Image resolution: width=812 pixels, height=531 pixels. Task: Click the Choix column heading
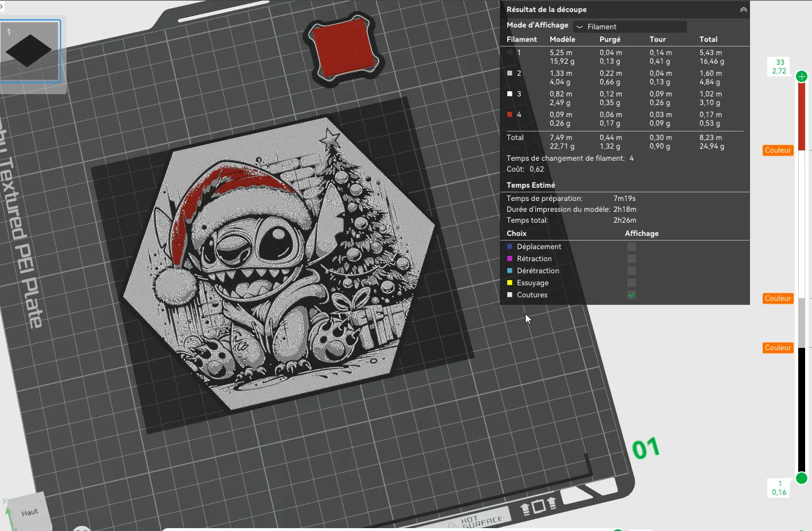tap(516, 234)
